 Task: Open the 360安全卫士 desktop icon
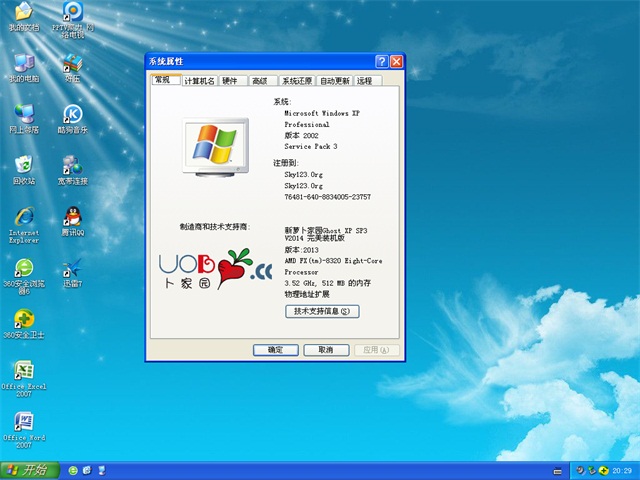click(23, 320)
